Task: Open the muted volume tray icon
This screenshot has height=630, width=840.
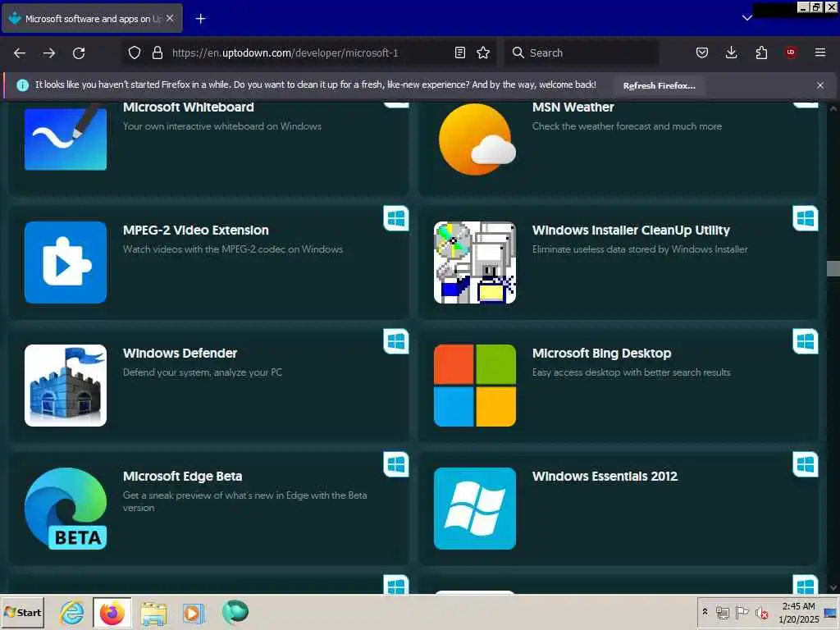Action: (761, 613)
